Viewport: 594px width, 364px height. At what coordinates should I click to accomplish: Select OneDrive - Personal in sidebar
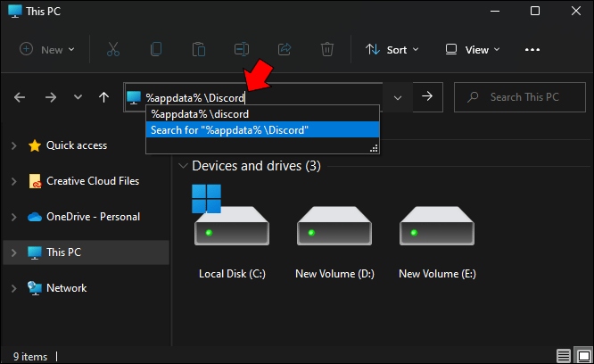84,217
